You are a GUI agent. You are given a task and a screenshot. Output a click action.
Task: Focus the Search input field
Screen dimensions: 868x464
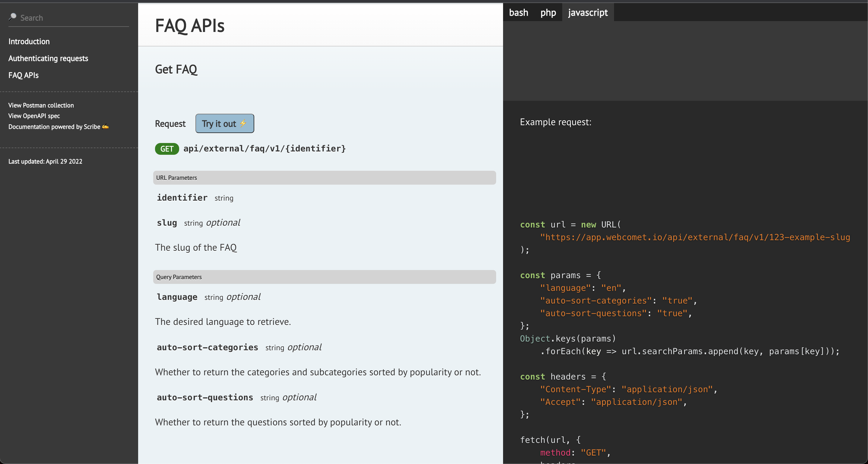69,18
